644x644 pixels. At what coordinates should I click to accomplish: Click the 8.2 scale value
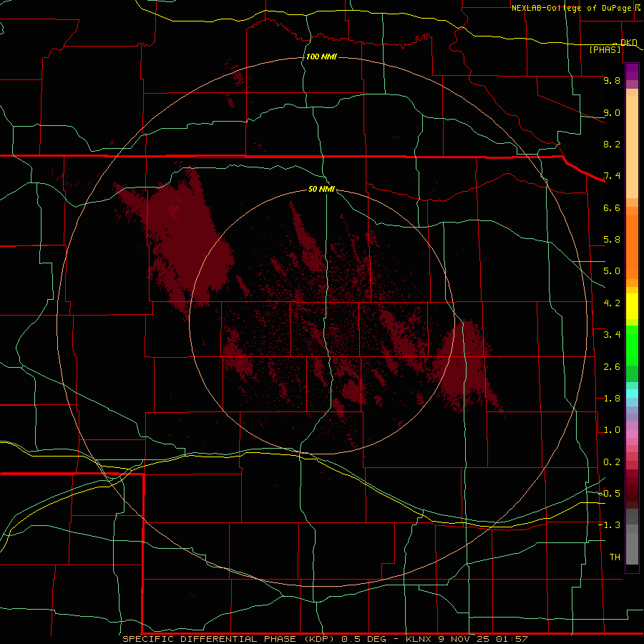tap(612, 144)
